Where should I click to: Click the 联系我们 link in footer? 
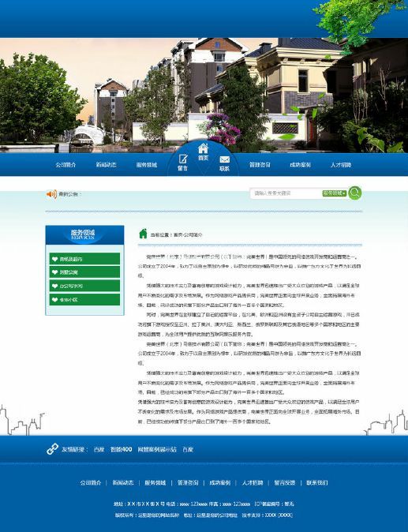[317, 482]
